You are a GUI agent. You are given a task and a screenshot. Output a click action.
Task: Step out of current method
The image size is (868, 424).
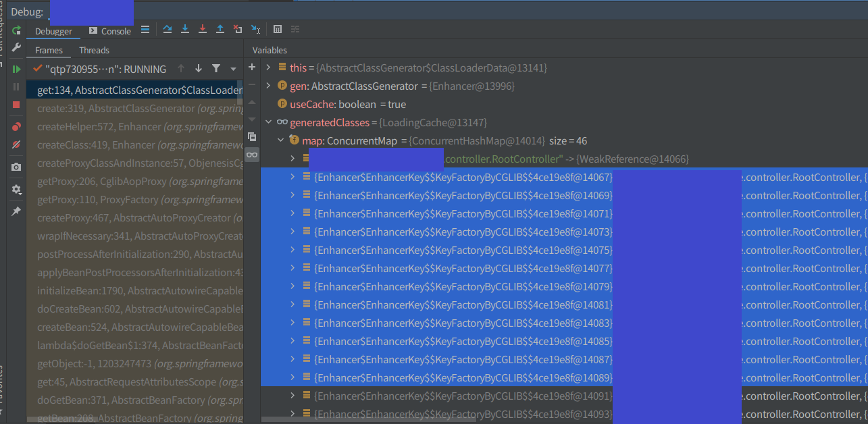click(220, 30)
